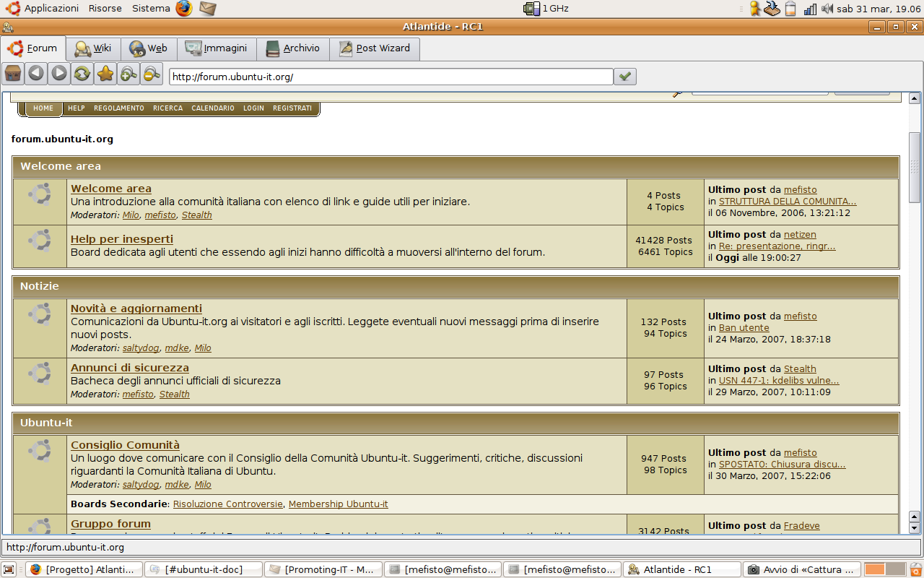Image resolution: width=924 pixels, height=578 pixels.
Task: Open Membership Ubuntu-it sub-board
Action: coord(339,504)
